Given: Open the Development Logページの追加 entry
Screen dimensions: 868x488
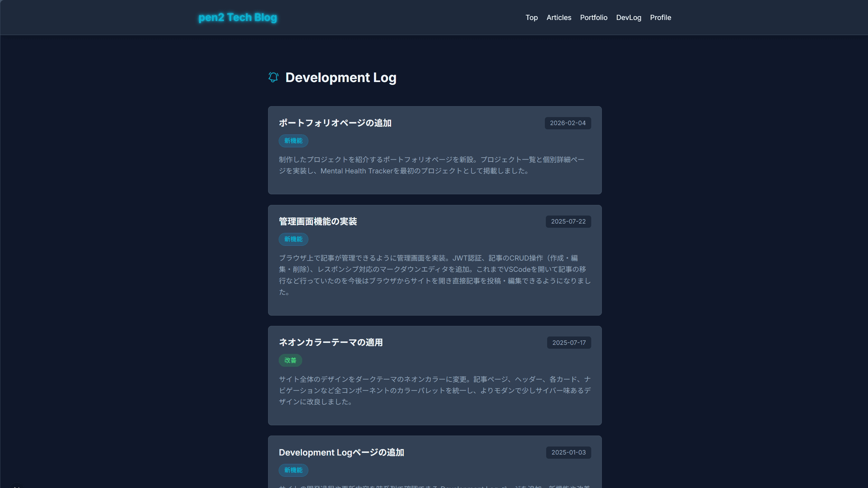Looking at the screenshot, I should [x=341, y=452].
